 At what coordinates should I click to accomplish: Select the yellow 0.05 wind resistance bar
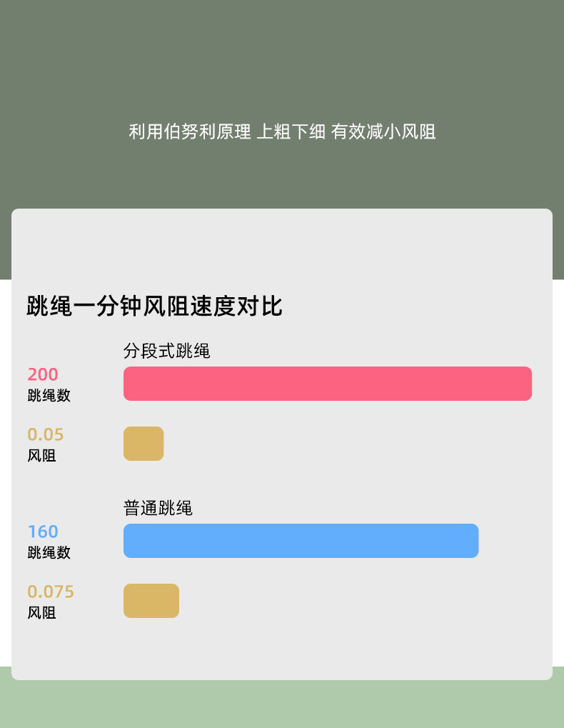(x=143, y=444)
